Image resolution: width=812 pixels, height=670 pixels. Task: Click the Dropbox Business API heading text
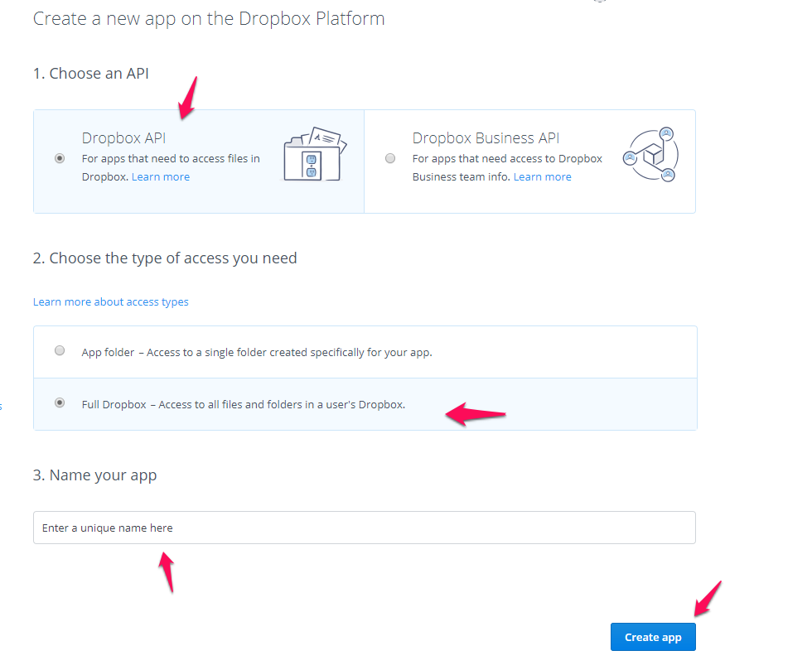pos(486,138)
